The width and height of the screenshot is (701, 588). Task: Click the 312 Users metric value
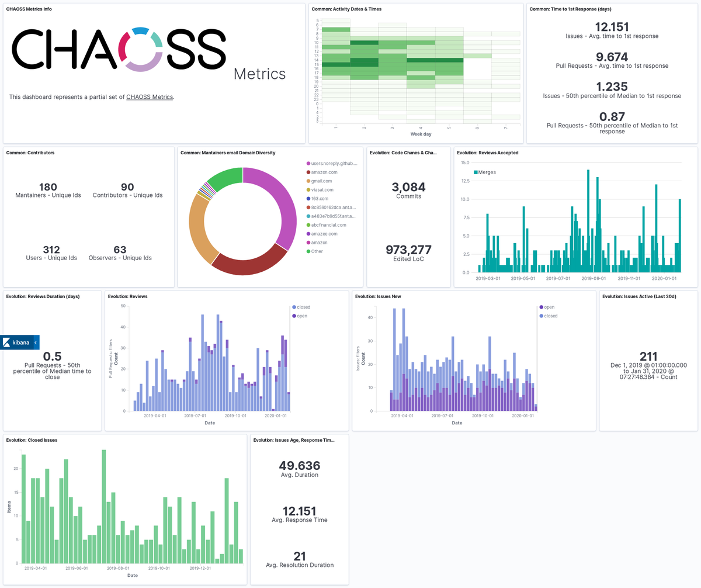(x=52, y=250)
